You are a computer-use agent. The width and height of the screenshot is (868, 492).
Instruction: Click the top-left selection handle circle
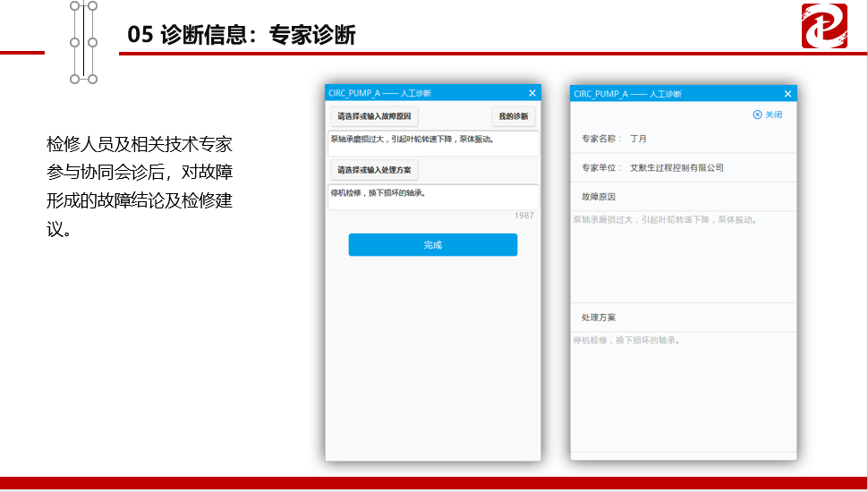(75, 6)
